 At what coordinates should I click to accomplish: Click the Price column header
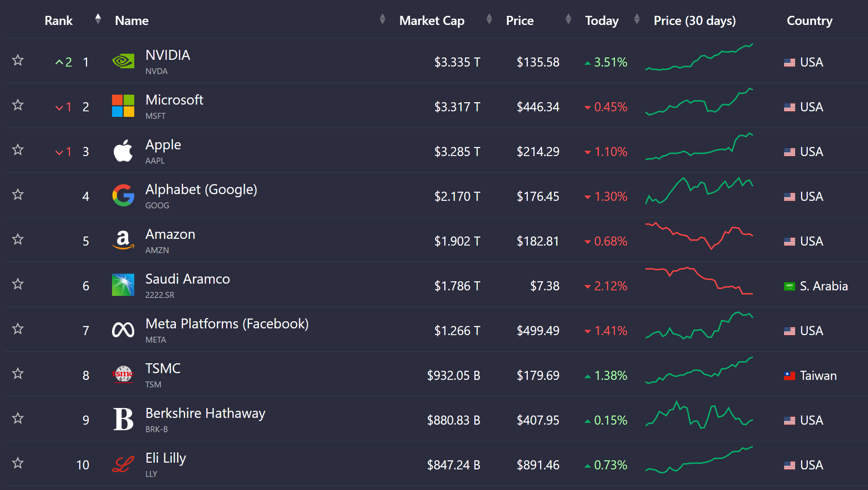[520, 21]
